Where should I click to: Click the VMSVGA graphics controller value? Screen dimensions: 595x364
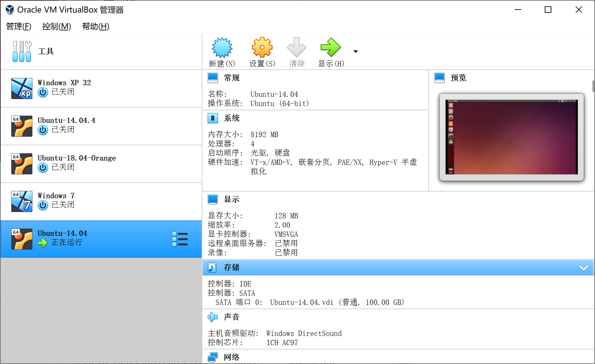tap(286, 234)
